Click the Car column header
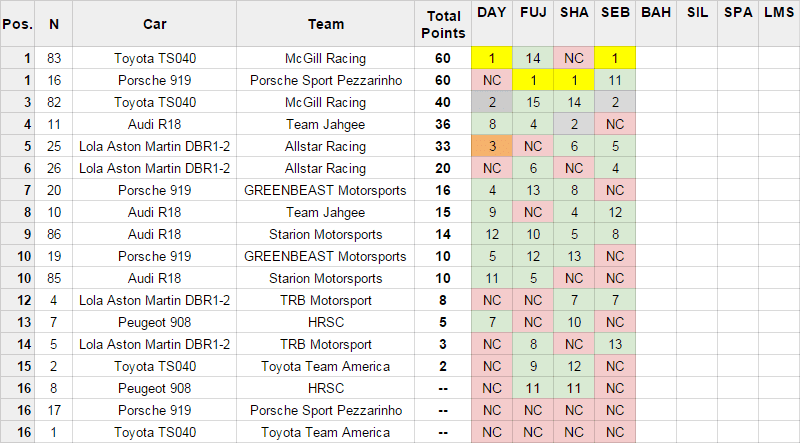This screenshot has width=800, height=443. point(155,24)
